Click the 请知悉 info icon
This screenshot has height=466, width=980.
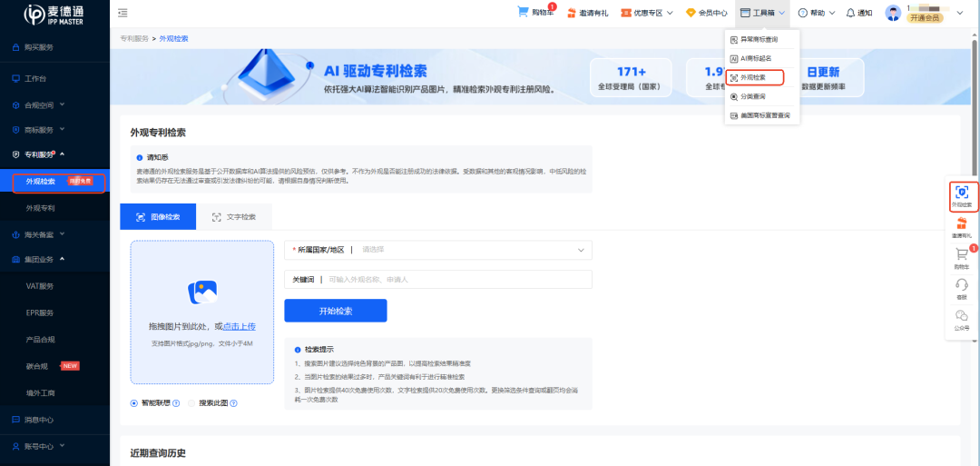tap(140, 157)
